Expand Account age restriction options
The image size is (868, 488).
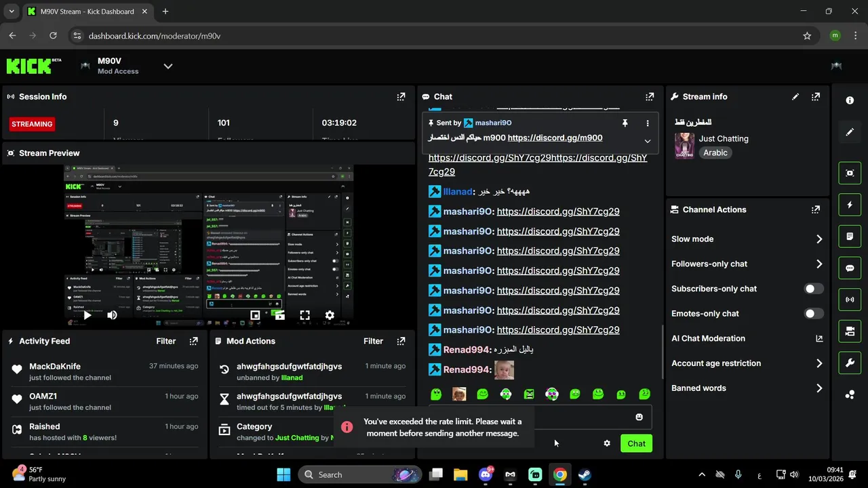pyautogui.click(x=747, y=363)
